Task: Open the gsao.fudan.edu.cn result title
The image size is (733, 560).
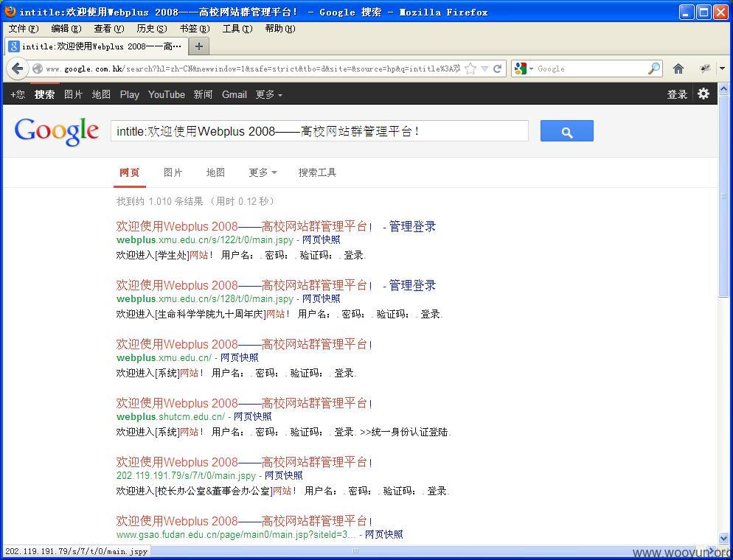Action: click(245, 521)
